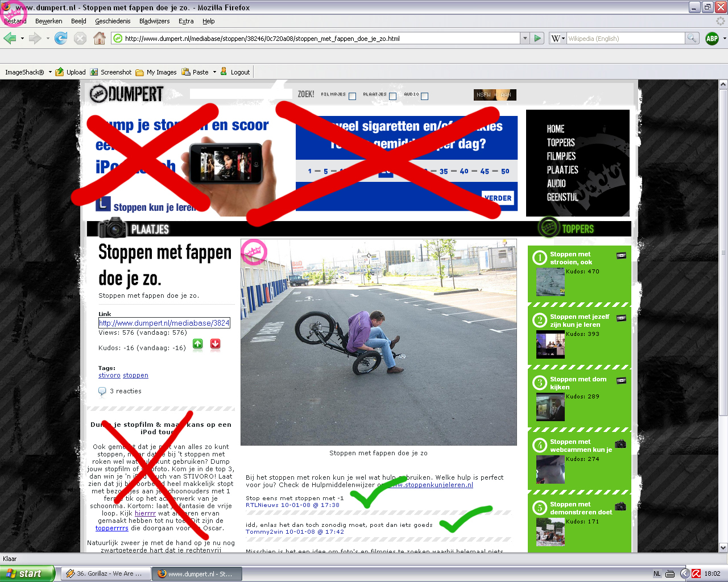Open the Bladwijzers menu
Screen dimensions: 728x582
(x=154, y=21)
